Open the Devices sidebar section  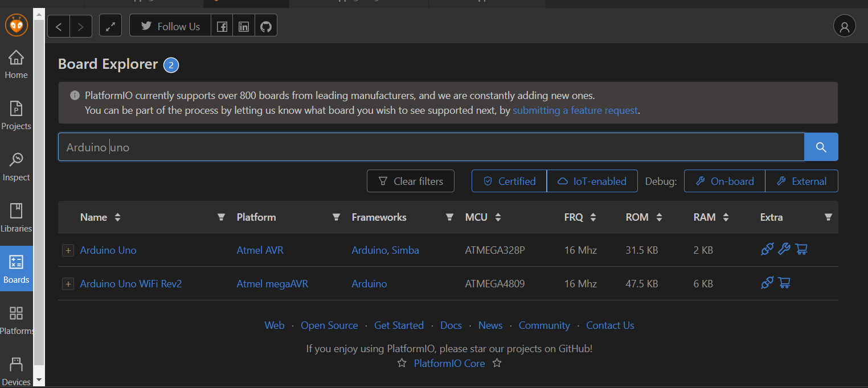coord(17,371)
